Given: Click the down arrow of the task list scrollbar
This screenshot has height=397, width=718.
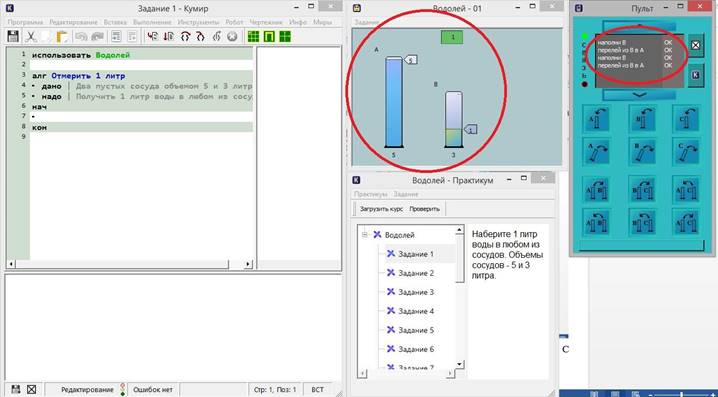Looking at the screenshot, I should (460, 364).
